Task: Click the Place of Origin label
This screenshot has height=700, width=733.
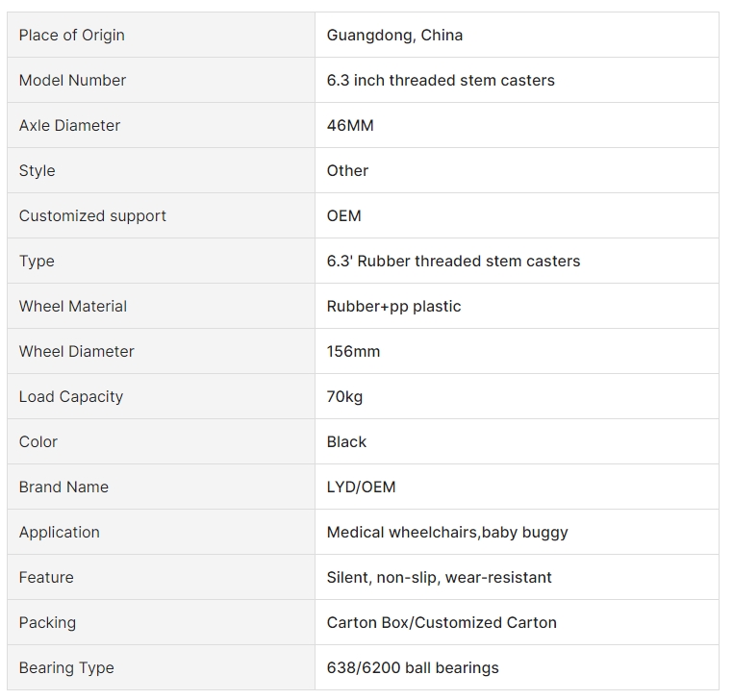Action: tap(71, 35)
